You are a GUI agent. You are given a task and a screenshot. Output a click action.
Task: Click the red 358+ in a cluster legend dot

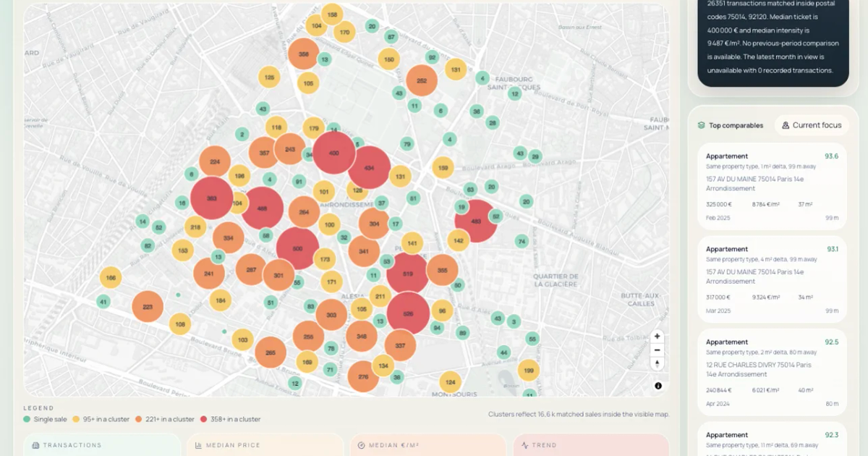click(203, 419)
